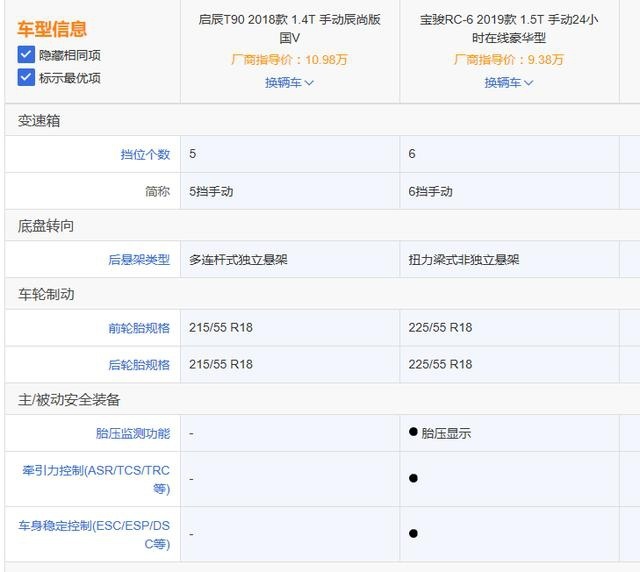Select the value 6 in the 挡位个数 row
The width and height of the screenshot is (640, 572).
pyautogui.click(x=412, y=154)
